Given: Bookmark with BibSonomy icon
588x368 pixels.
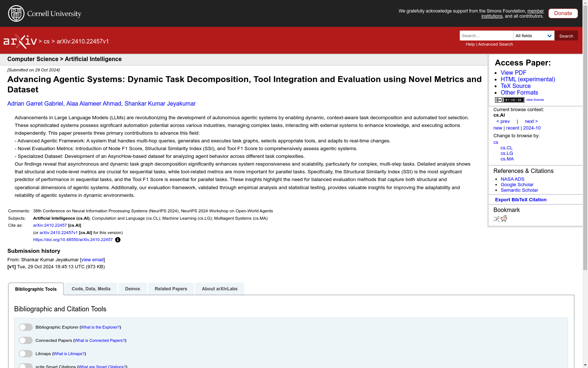Looking at the screenshot, I should (496, 219).
